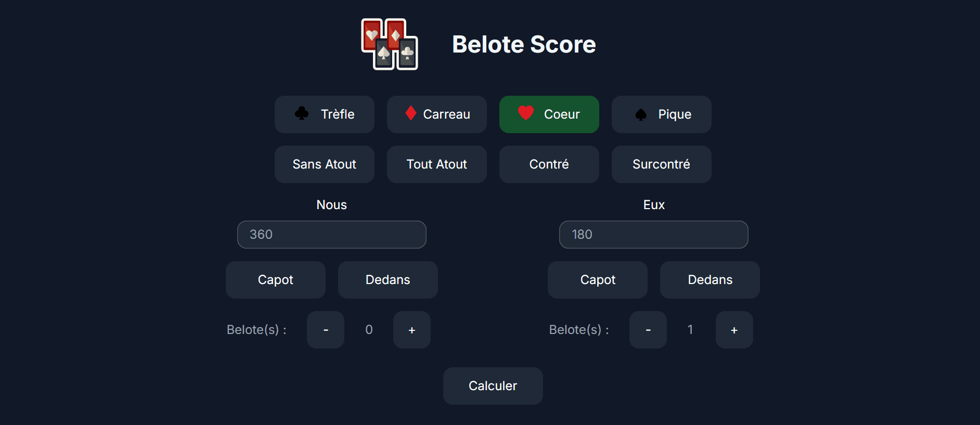Image resolution: width=980 pixels, height=425 pixels.
Task: Click the Nous score field showing 360
Action: point(331,235)
